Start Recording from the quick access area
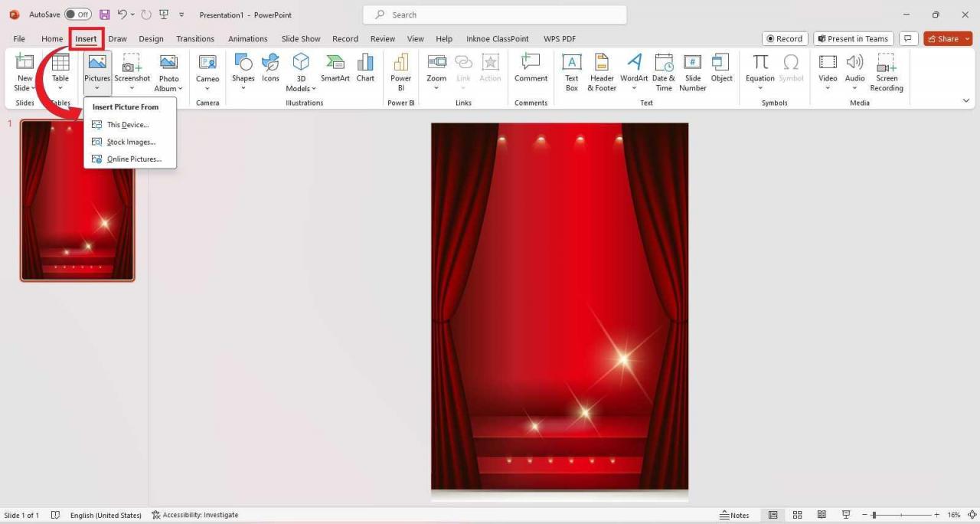980x524 pixels. click(784, 38)
